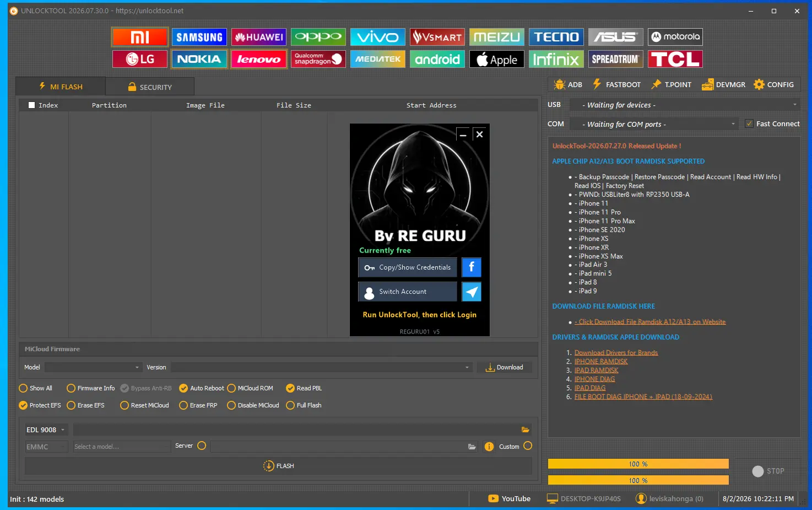Expand the EDL 9008 mode dropdown
Image resolution: width=812 pixels, height=510 pixels.
point(46,430)
